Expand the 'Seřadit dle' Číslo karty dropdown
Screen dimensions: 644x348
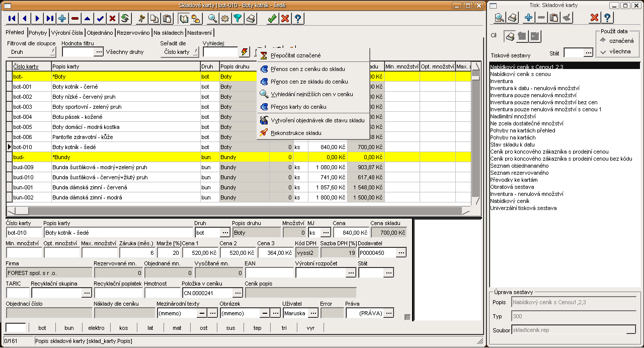180,52
